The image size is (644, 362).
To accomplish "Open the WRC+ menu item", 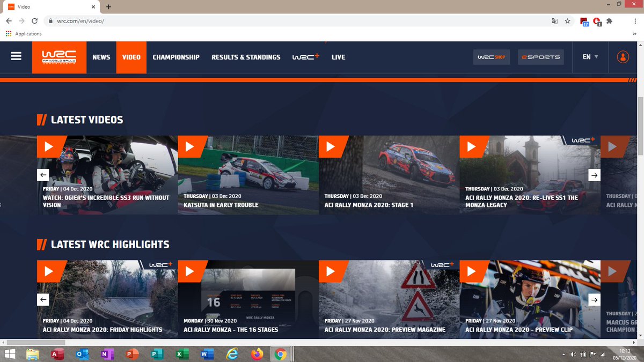I will [305, 57].
